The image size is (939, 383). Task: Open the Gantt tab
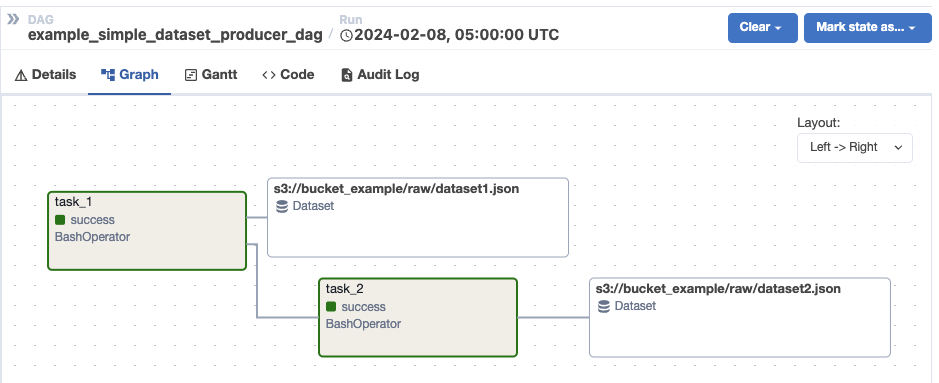211,75
